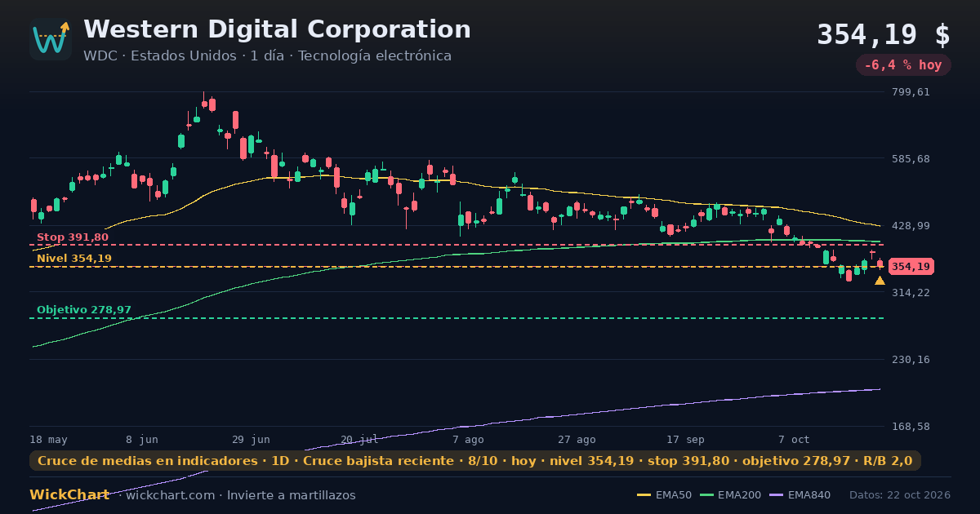Click the 314,22 price axis label
980x514 pixels.
coord(911,293)
